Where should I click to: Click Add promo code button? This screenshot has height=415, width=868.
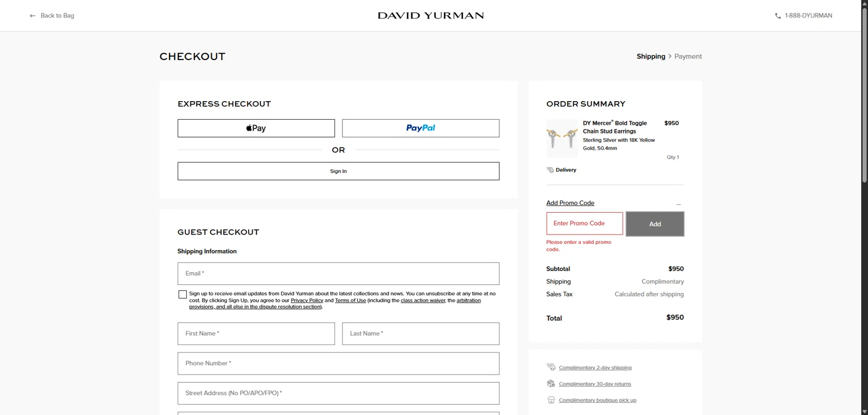point(655,224)
